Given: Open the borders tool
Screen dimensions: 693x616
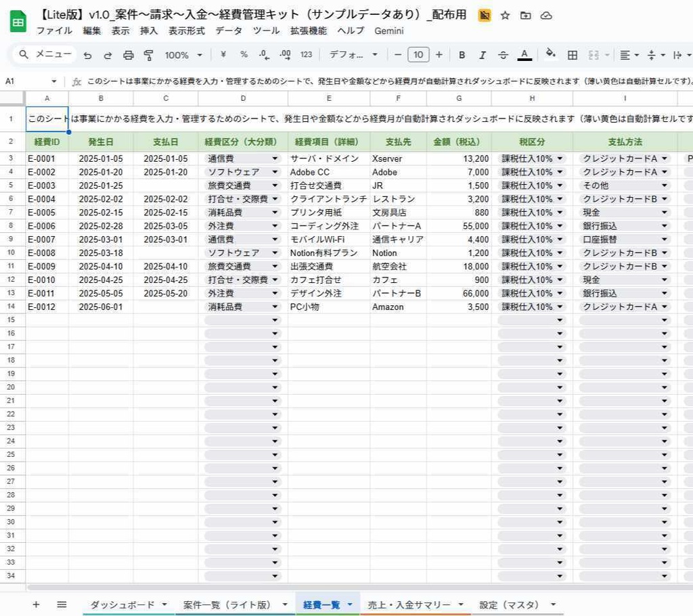Looking at the screenshot, I should (x=572, y=55).
